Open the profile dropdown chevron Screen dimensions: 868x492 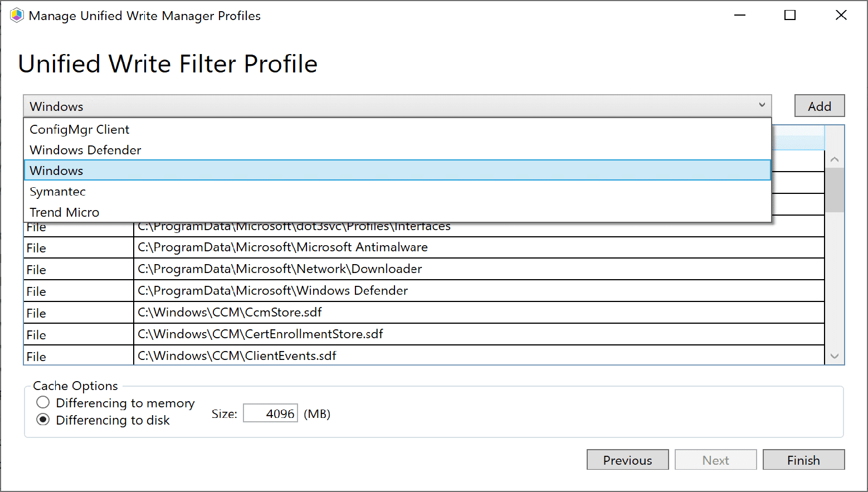762,106
